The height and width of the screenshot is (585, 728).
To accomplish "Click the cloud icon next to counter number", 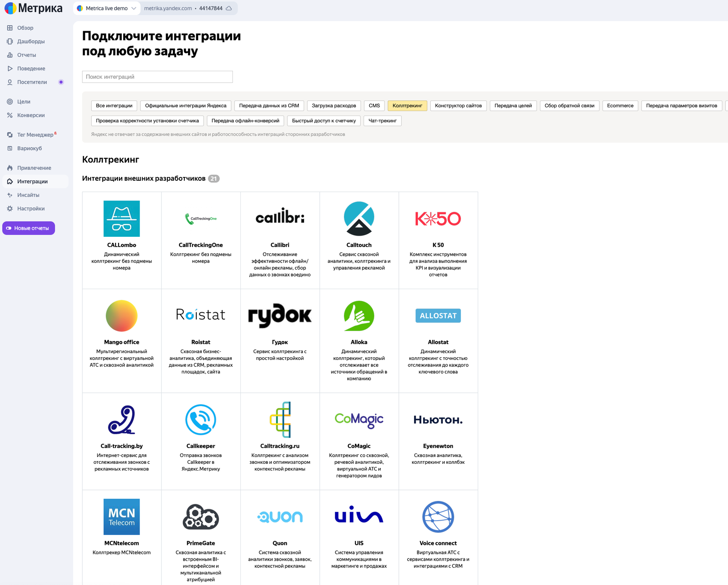I will pos(229,8).
